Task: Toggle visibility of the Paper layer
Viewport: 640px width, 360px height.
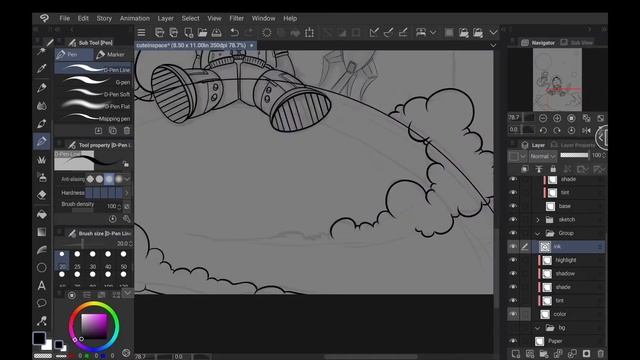Action: pos(513,341)
